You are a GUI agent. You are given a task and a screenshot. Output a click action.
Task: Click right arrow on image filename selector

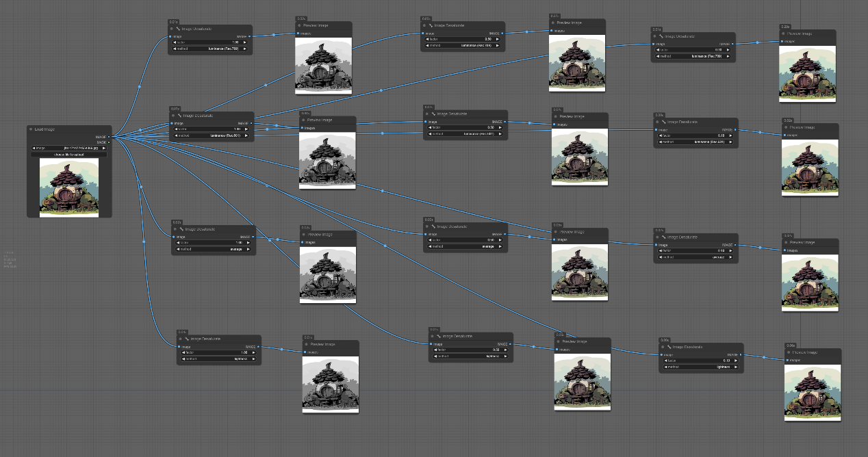click(104, 148)
